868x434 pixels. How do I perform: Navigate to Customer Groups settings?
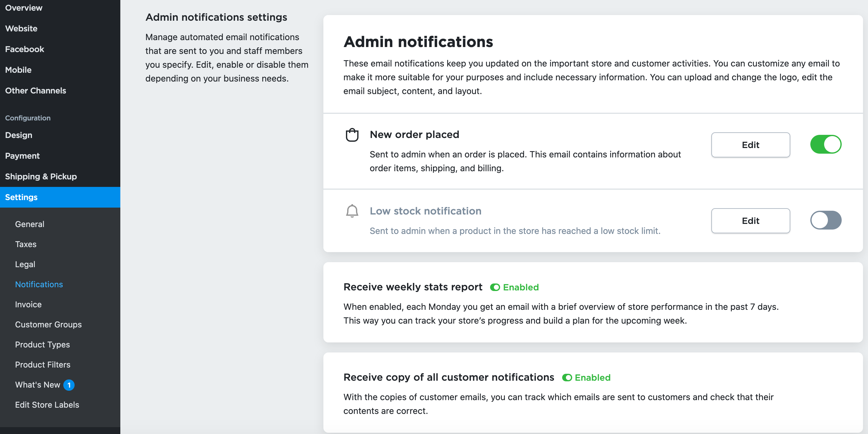(49, 324)
